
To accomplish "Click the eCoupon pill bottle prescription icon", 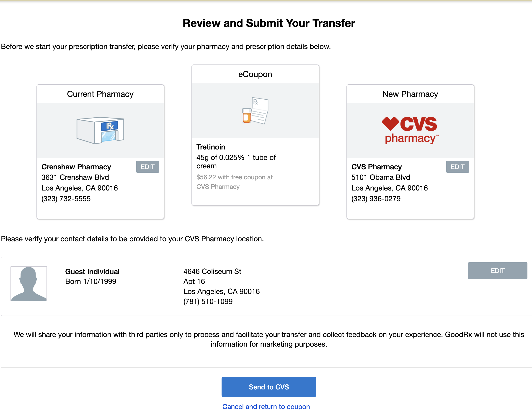I will pyautogui.click(x=255, y=111).
